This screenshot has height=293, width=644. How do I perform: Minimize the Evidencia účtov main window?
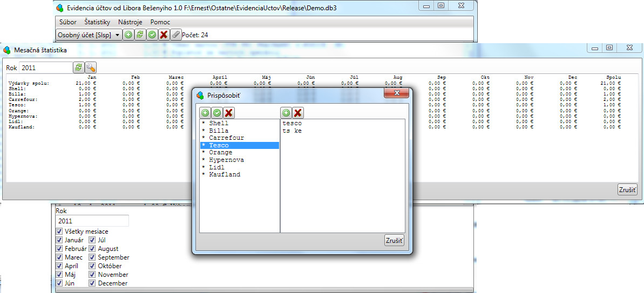(x=427, y=6)
